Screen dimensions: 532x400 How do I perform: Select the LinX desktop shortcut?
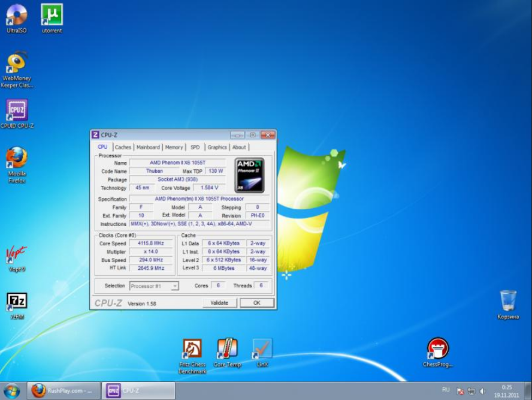tap(262, 353)
